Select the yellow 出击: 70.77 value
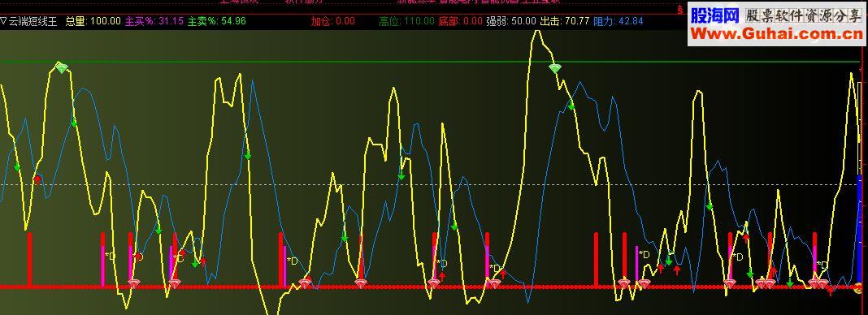Viewport: 868px width, 315px height. (565, 22)
